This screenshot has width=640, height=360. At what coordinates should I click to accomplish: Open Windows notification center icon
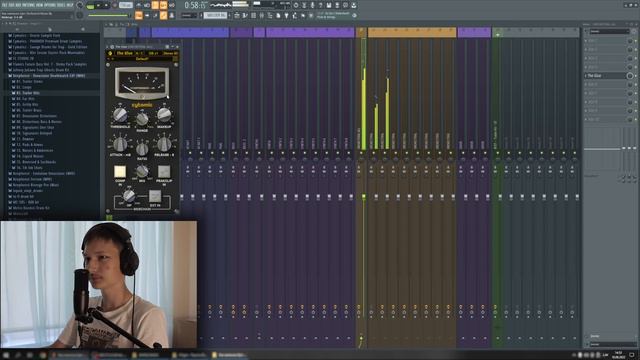pos(632,356)
